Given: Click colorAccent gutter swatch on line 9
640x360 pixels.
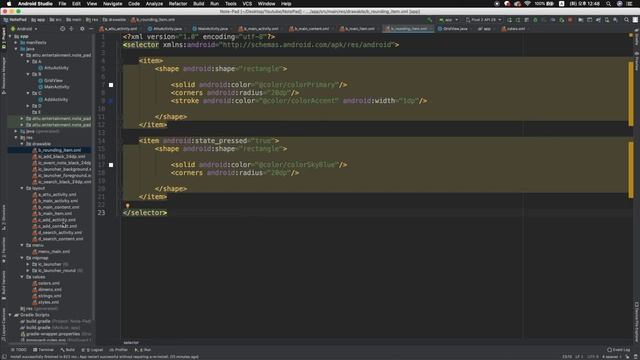Looking at the screenshot, I should [111, 101].
